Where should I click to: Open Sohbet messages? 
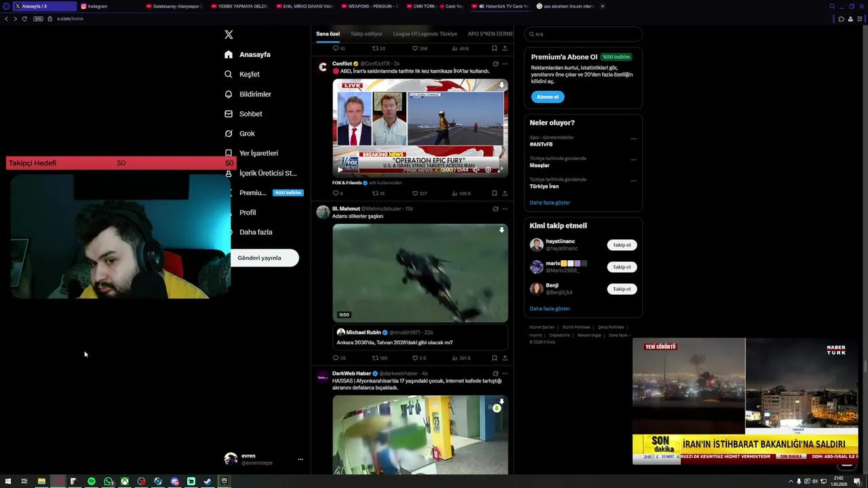coord(243,114)
